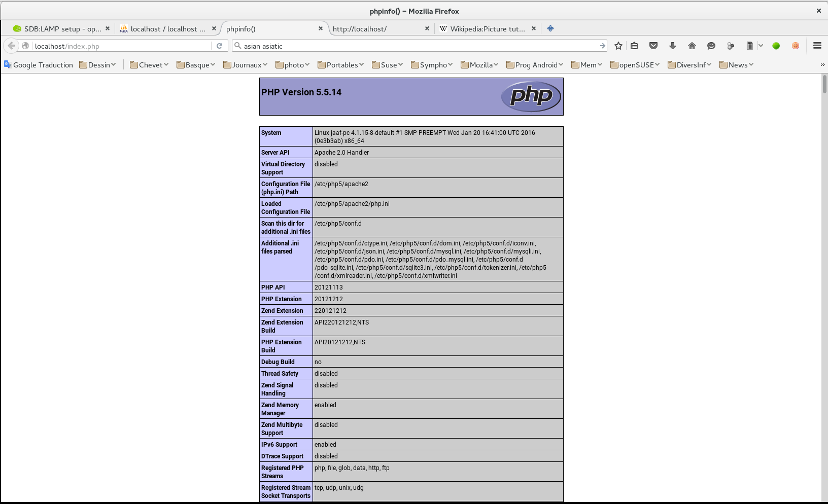Click the orange smiley extension icon
This screenshot has width=828, height=504.
click(x=795, y=46)
